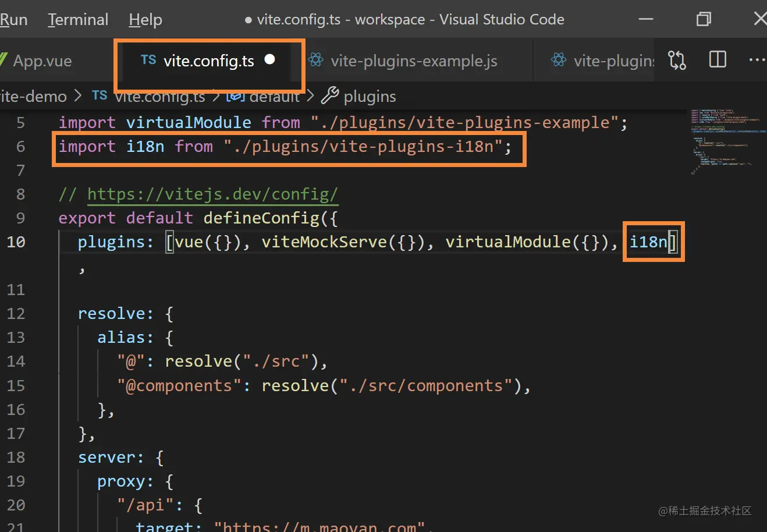The height and width of the screenshot is (532, 767).
Task: Click the React icon on vite-plugins-example.js tab
Action: pyautogui.click(x=316, y=60)
